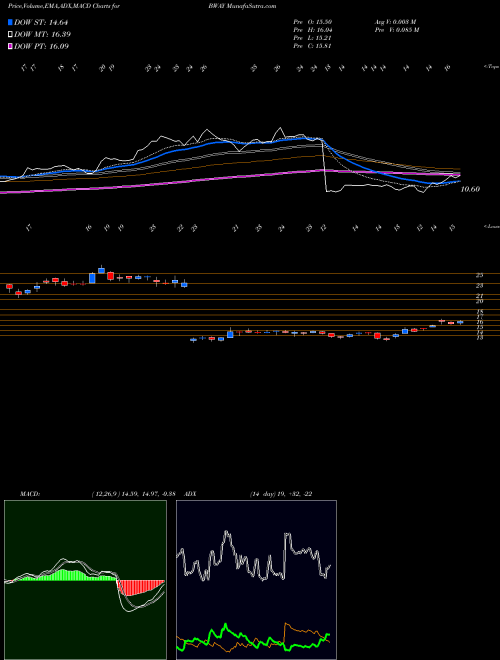The width and height of the screenshot is (500, 660).
Task: Click the magenta DOW PT legend swatch
Action: click(10, 46)
